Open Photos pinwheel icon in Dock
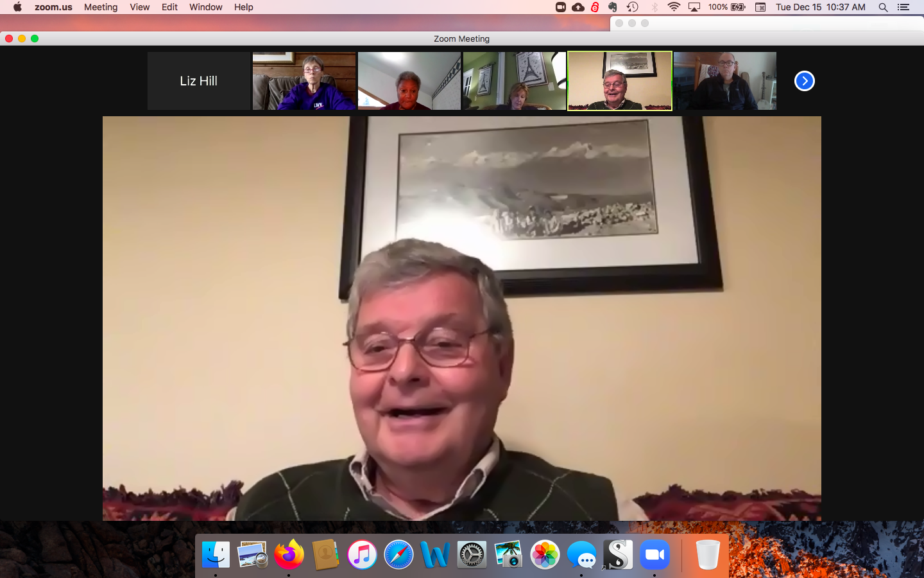The width and height of the screenshot is (924, 578). point(545,554)
